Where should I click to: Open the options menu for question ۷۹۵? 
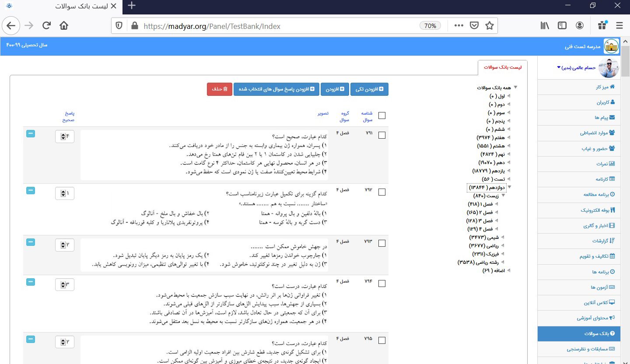[x=30, y=339]
